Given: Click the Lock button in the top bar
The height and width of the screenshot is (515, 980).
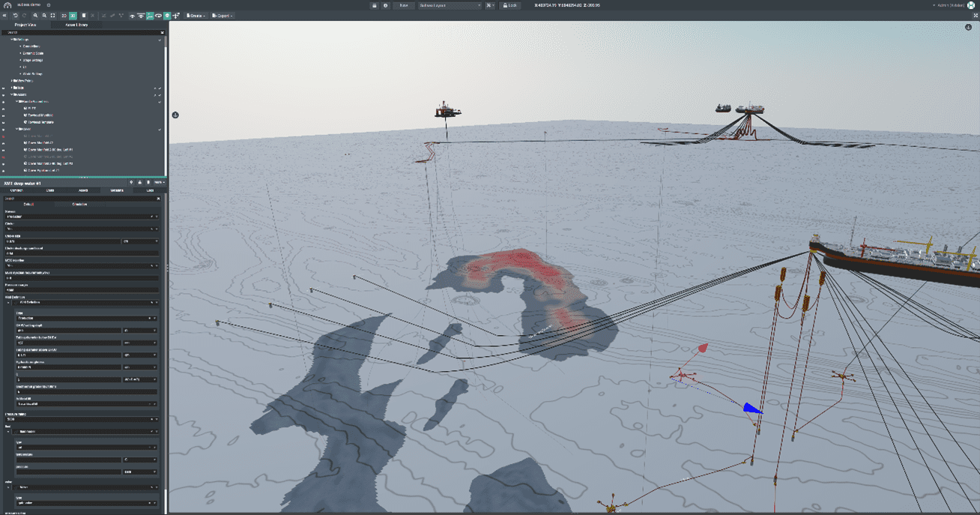Looking at the screenshot, I should click(x=509, y=5).
